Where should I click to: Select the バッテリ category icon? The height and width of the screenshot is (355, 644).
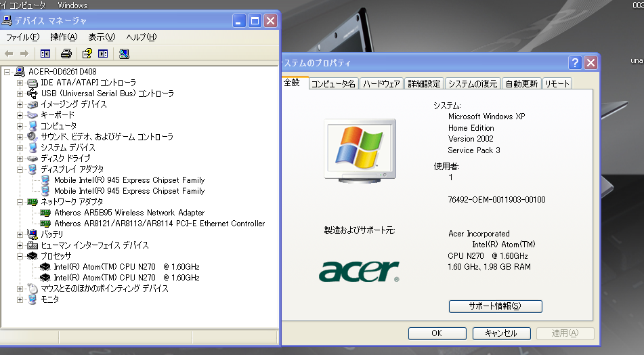coord(33,234)
